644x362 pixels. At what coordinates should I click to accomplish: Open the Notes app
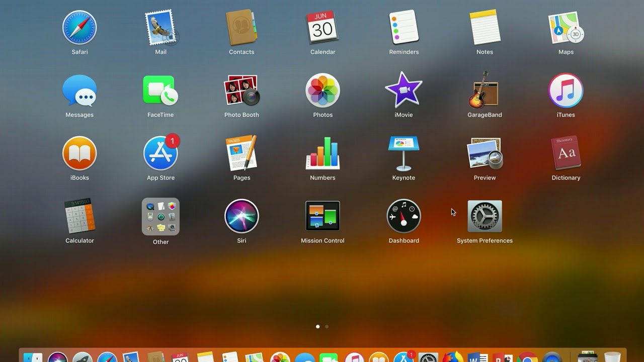[485, 28]
